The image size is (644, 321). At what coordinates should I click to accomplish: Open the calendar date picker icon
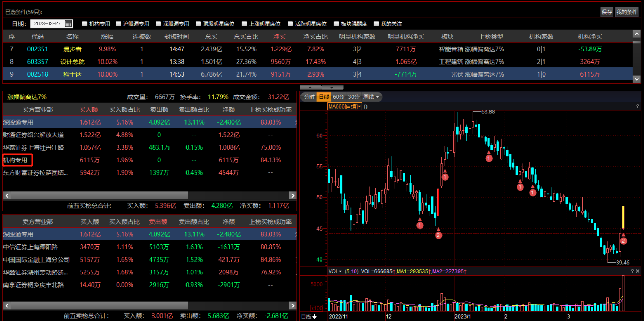[68, 24]
